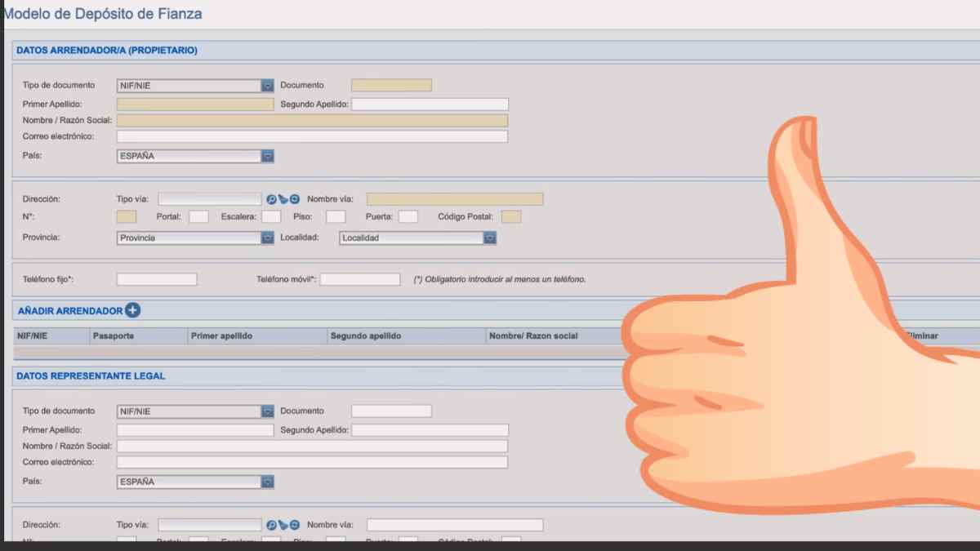Open the arrendador Tipo de documento dropdown
Viewport: 980px width, 551px height.
(x=267, y=86)
